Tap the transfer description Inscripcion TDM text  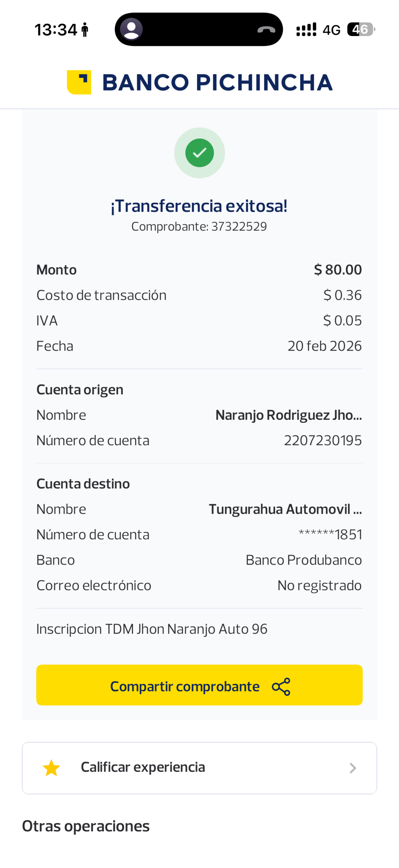coord(152,629)
